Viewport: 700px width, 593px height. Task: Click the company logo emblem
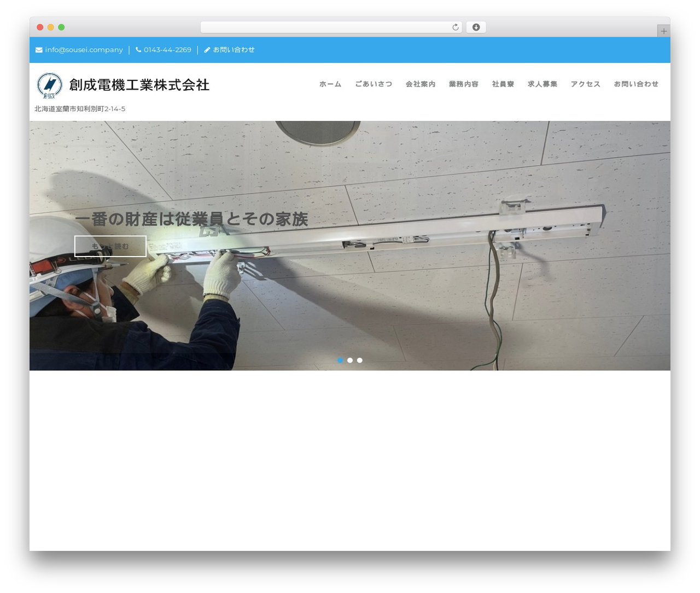(49, 85)
